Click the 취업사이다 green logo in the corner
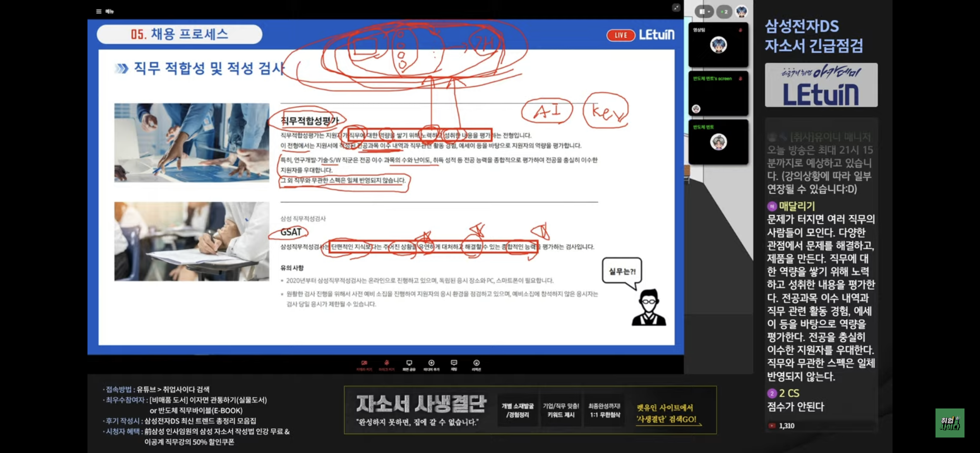The height and width of the screenshot is (453, 980). click(949, 423)
